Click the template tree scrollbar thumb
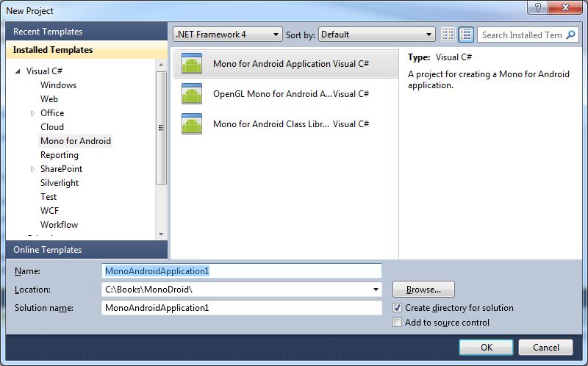 click(161, 127)
